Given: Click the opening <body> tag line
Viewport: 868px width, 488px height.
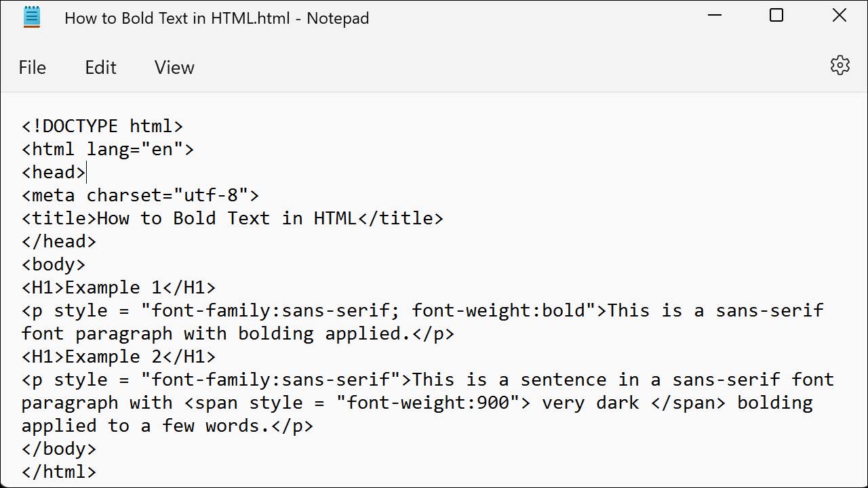Looking at the screenshot, I should pos(54,264).
